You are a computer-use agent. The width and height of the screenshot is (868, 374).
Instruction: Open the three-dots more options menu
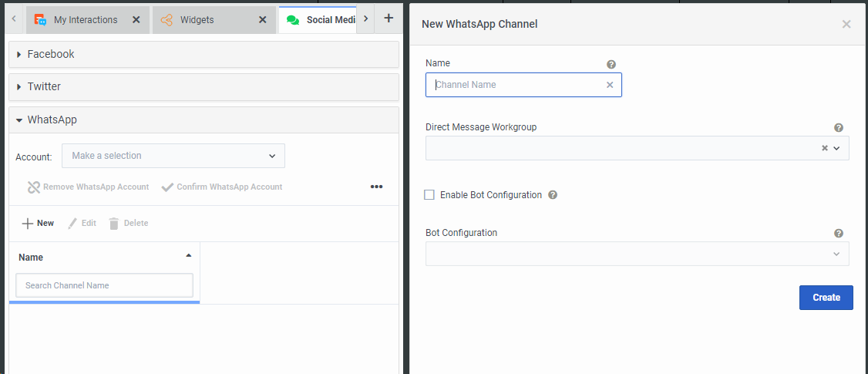coord(376,187)
